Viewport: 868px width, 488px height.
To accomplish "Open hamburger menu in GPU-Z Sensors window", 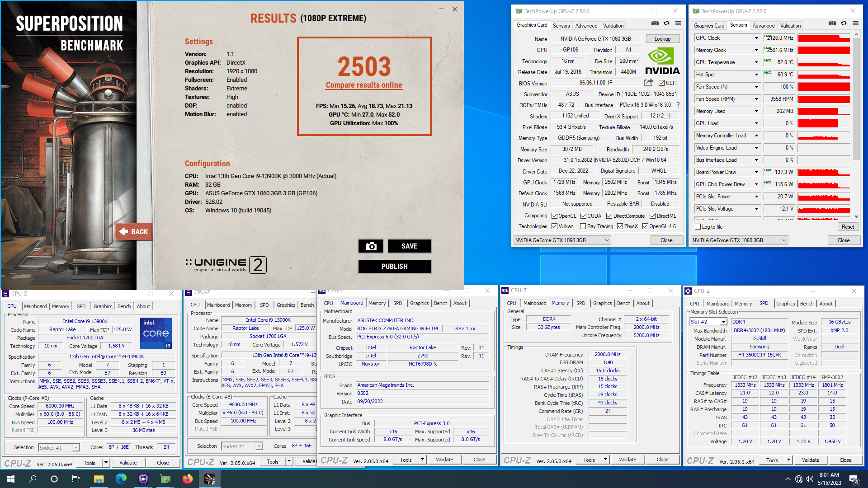I will click(x=856, y=23).
